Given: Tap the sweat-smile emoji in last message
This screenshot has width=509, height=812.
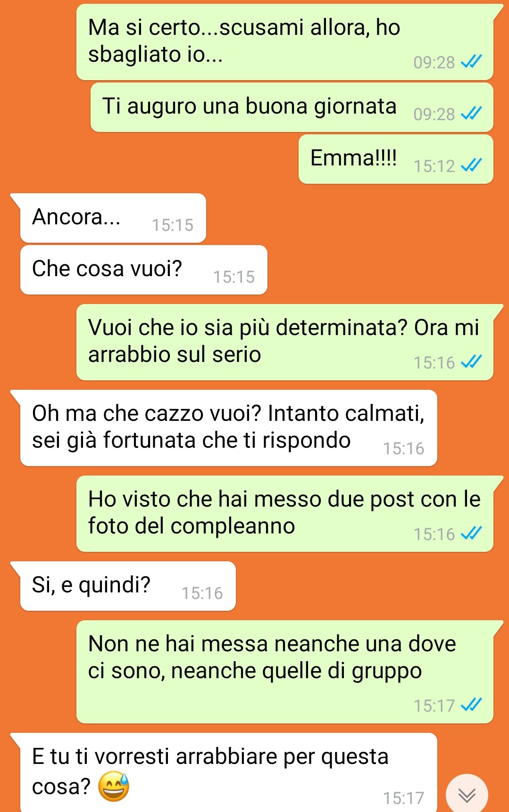Looking at the screenshot, I should (x=114, y=787).
